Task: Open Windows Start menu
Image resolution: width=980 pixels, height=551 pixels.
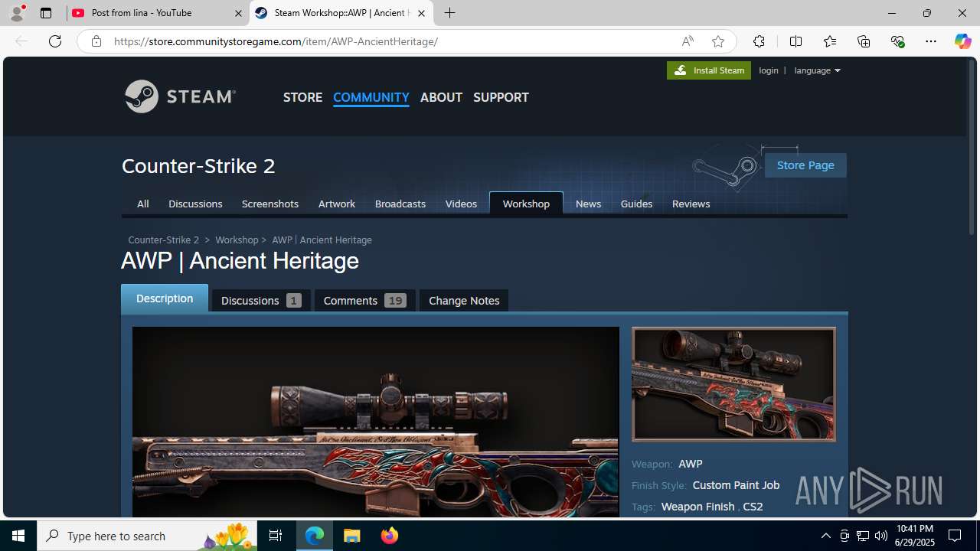Action: click(x=18, y=536)
